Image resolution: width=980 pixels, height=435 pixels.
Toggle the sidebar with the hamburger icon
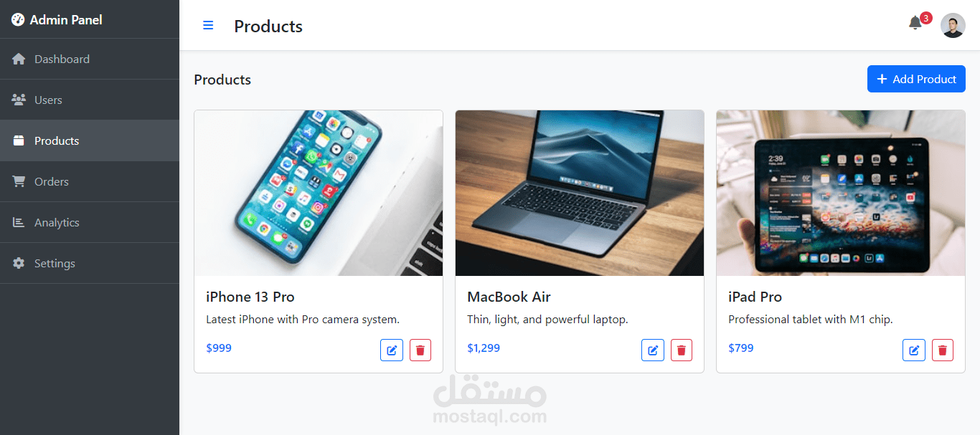pos(208,26)
